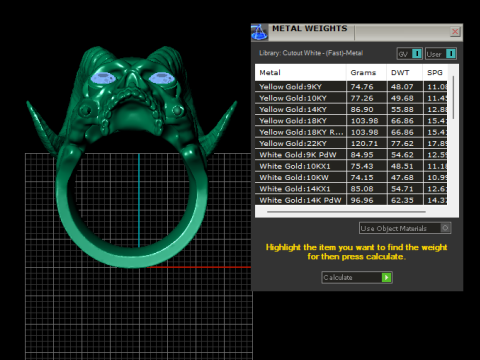480x360 pixels.
Task: Select the Yellow Gold:22KY row
Action: click(x=351, y=143)
